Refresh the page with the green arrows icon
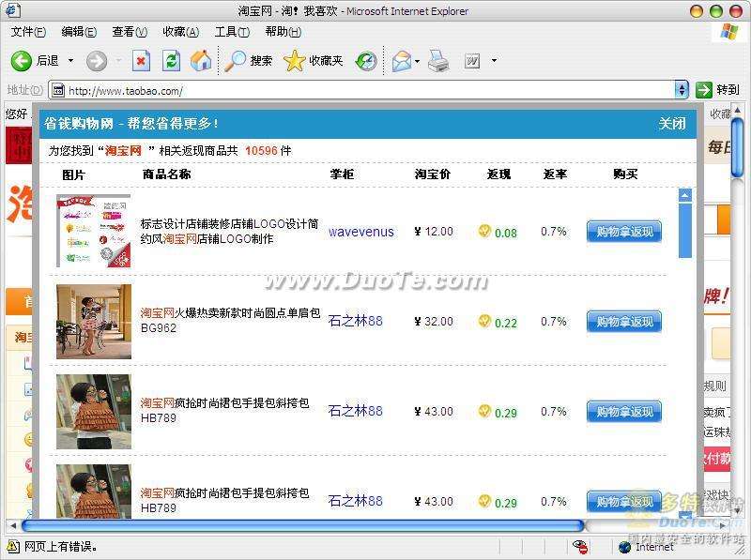This screenshot has width=751, height=560. click(171, 61)
